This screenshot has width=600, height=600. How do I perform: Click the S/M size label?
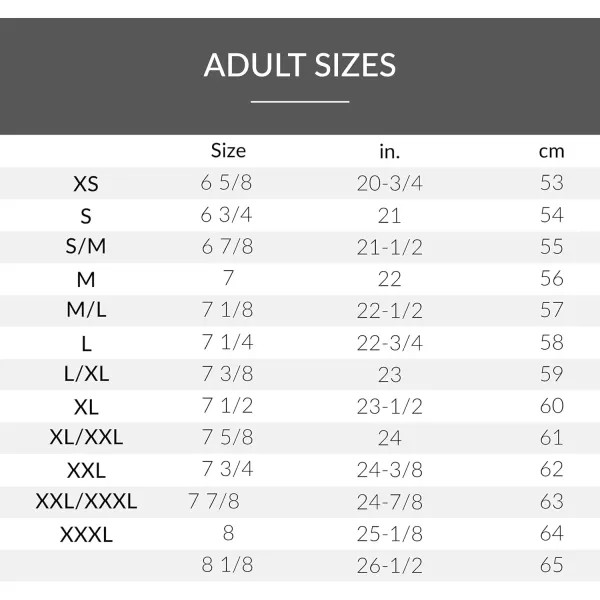(x=86, y=246)
